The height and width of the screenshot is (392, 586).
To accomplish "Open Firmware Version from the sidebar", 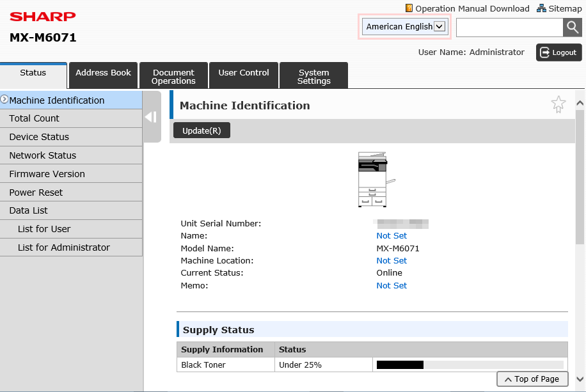I will point(71,174).
